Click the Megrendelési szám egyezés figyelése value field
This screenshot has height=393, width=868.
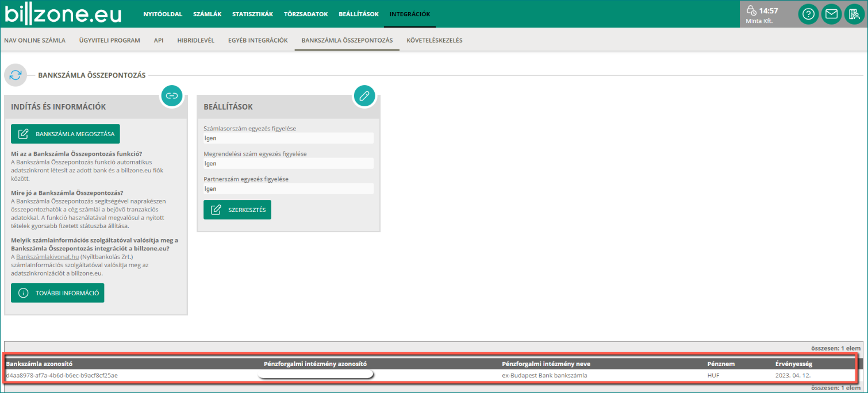tap(289, 163)
